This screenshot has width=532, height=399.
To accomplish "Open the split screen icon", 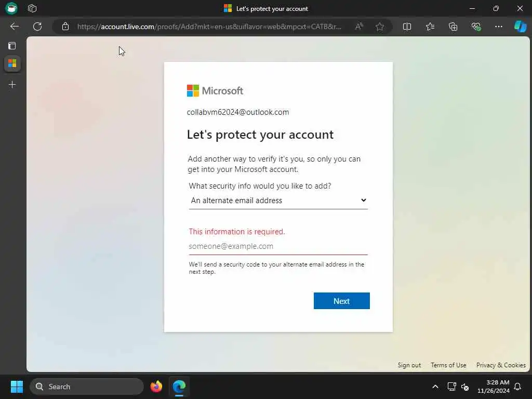I will pyautogui.click(x=407, y=26).
